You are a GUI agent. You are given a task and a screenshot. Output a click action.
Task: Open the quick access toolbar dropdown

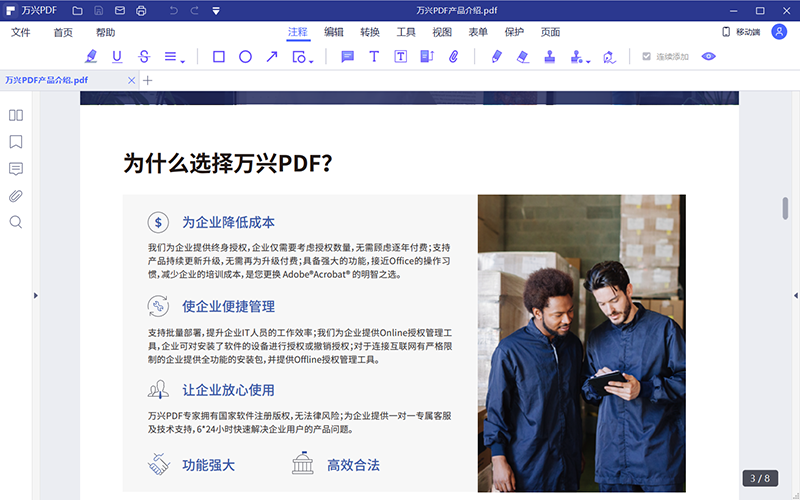(x=216, y=11)
